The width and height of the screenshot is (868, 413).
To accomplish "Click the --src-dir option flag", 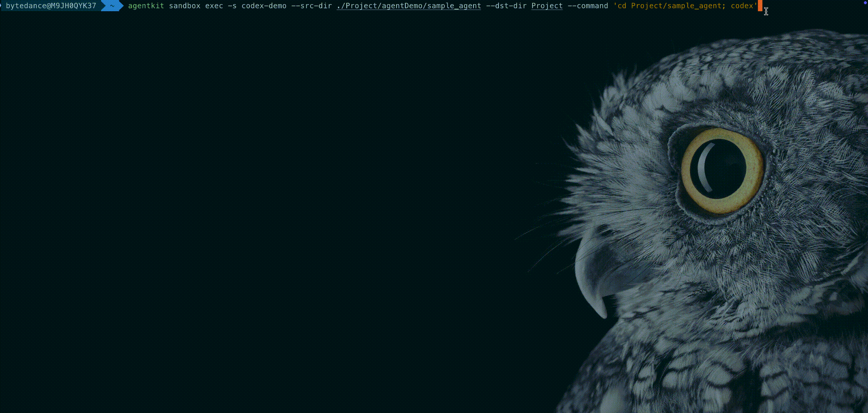I will pyautogui.click(x=312, y=6).
